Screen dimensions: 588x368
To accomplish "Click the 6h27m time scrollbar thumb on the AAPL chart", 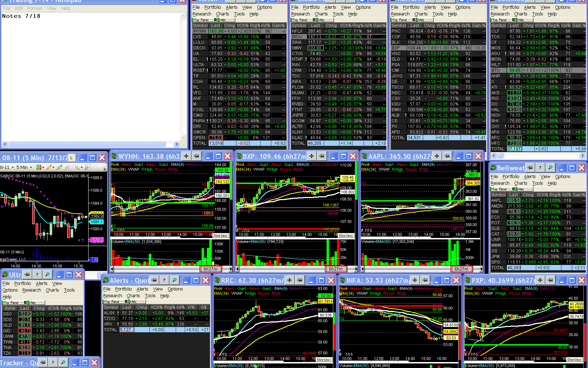I will click(462, 269).
